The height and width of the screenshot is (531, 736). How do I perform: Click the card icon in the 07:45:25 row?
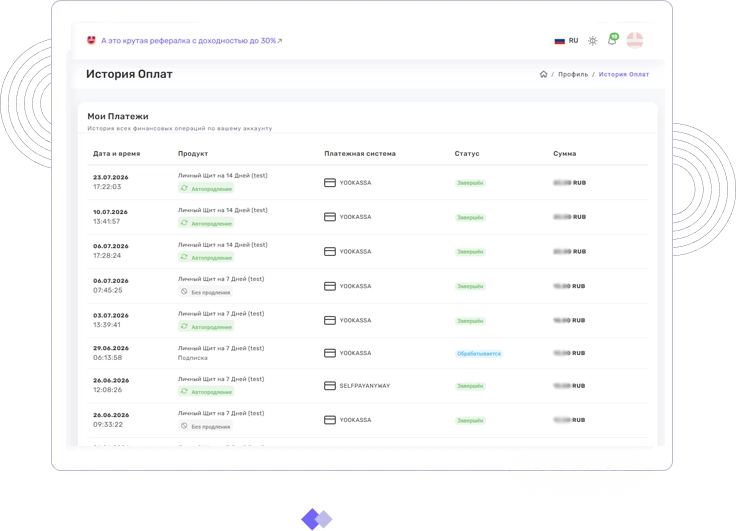pyautogui.click(x=330, y=286)
